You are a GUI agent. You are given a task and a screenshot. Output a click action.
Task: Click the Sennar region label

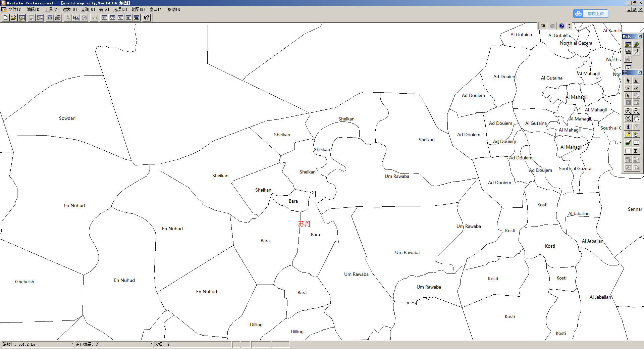pos(635,209)
